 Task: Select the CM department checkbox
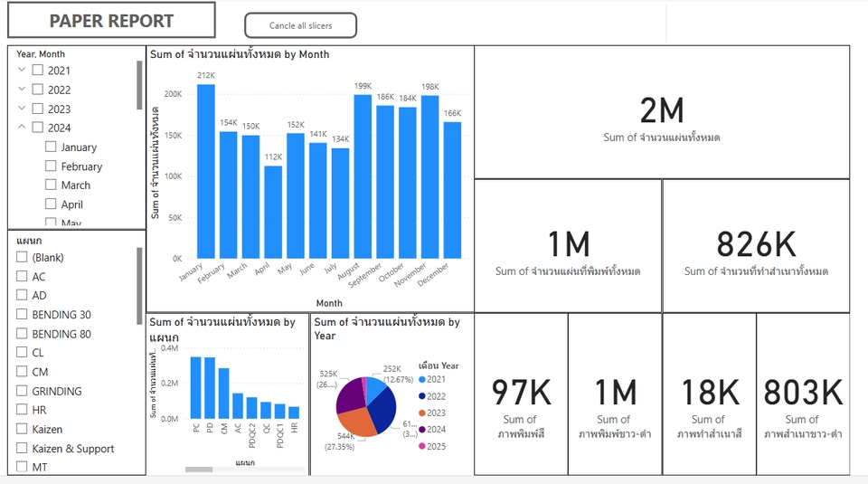pyautogui.click(x=22, y=371)
